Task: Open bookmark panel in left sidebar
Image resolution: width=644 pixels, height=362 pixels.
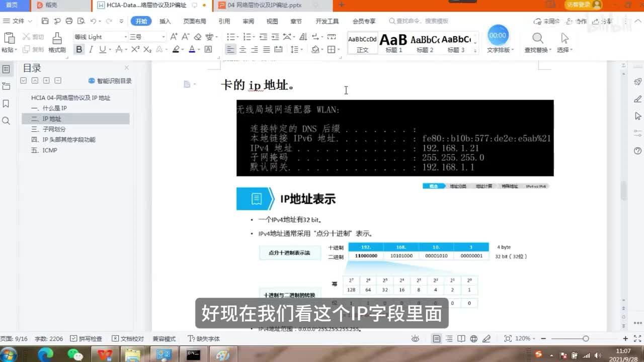Action: point(6,103)
